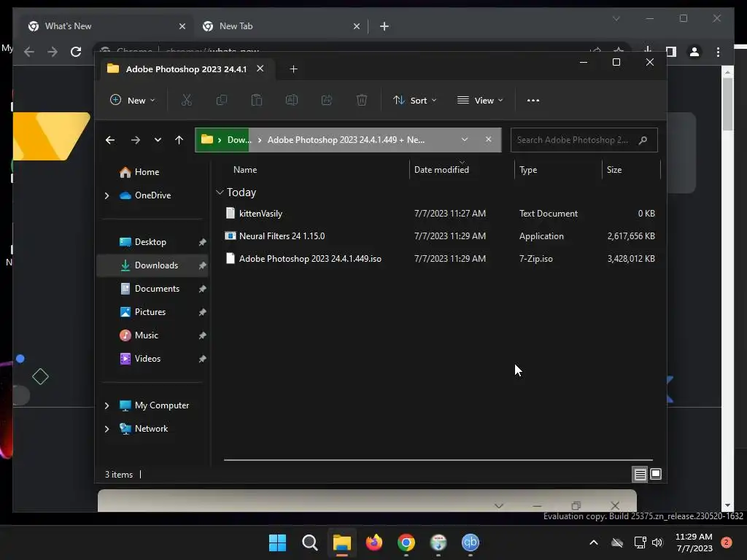Reload the page in Chrome
747x560 pixels.
76,52
